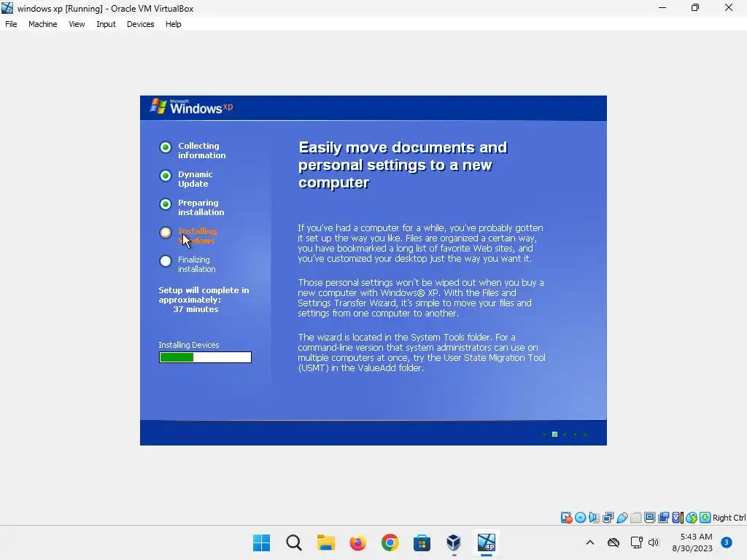Open the USB devices status icon
The image size is (747, 560).
(x=622, y=518)
